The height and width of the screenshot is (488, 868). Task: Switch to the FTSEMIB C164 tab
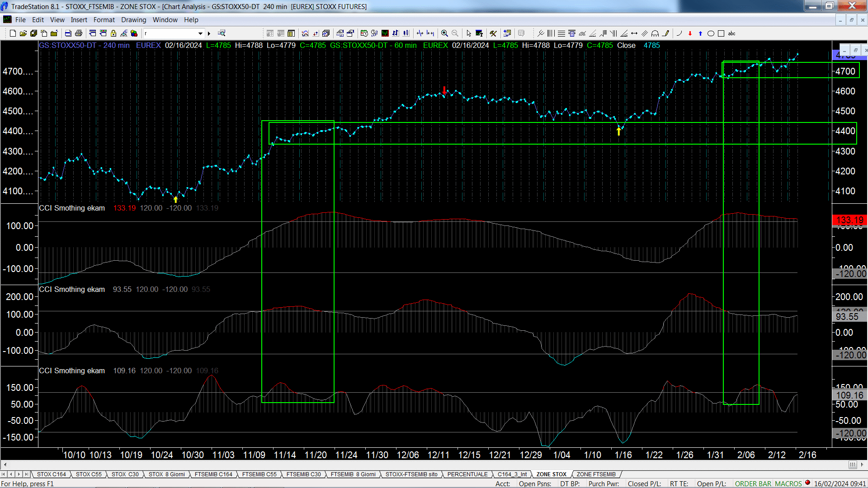point(213,474)
